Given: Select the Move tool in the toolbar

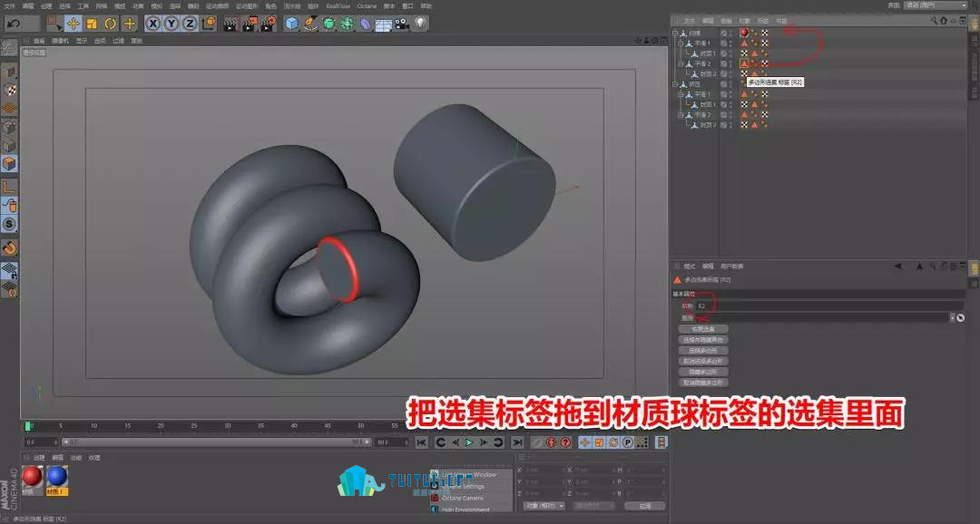Looking at the screenshot, I should (73, 24).
